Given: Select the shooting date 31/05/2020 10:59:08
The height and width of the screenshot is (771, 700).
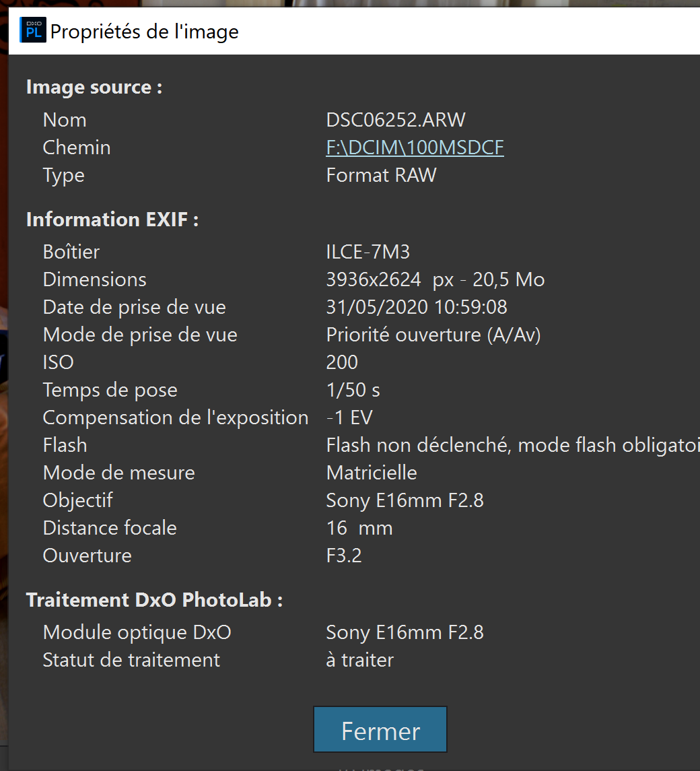Looking at the screenshot, I should [x=416, y=307].
